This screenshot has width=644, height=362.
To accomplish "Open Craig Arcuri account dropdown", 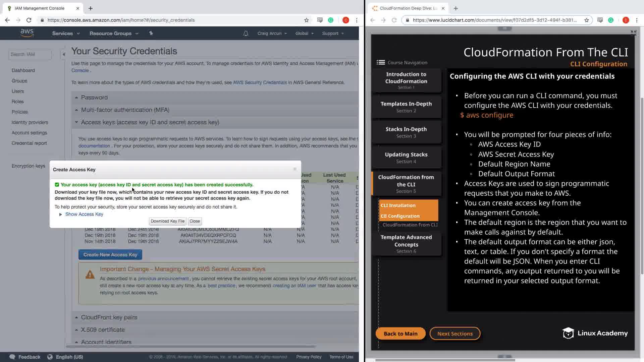I will click(x=272, y=34).
